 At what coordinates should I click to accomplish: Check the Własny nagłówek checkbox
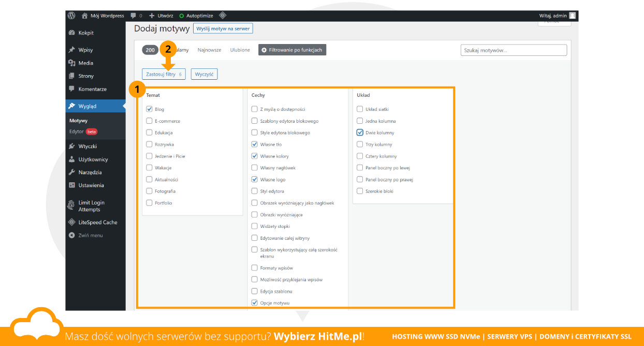pyautogui.click(x=255, y=168)
